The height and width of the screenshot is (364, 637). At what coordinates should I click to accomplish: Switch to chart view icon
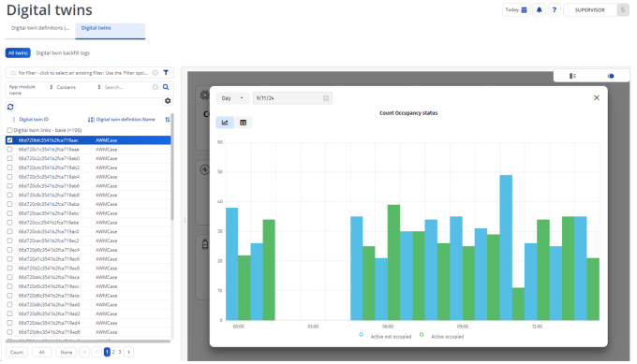click(225, 123)
